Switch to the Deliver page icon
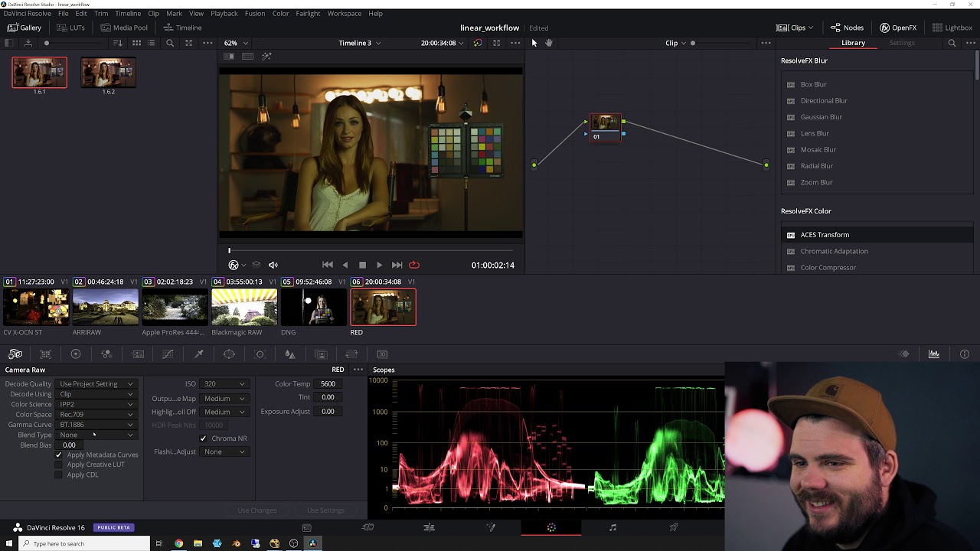Viewport: 980px width, 551px height. point(674,527)
